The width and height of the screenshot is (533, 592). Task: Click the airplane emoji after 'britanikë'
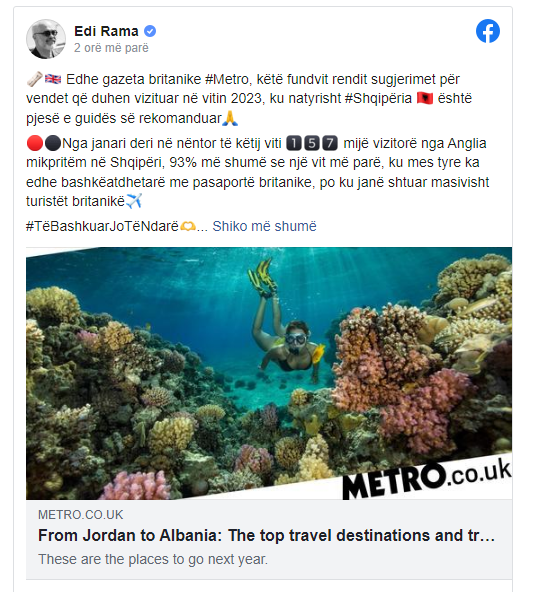134,201
